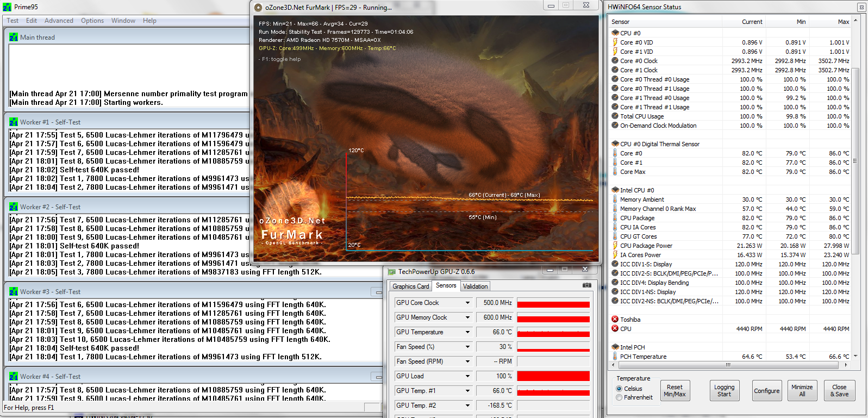Click the Core #0 Clock icon
The height and width of the screenshot is (418, 868).
tap(615, 60)
